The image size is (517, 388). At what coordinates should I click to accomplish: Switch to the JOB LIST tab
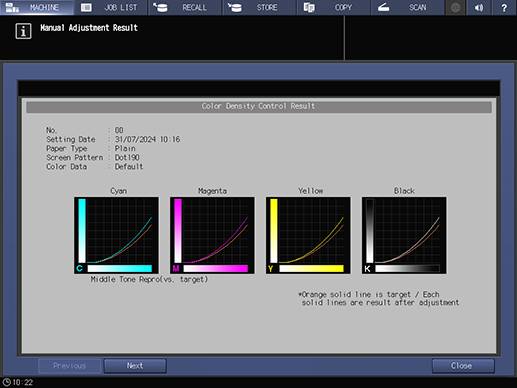point(111,7)
